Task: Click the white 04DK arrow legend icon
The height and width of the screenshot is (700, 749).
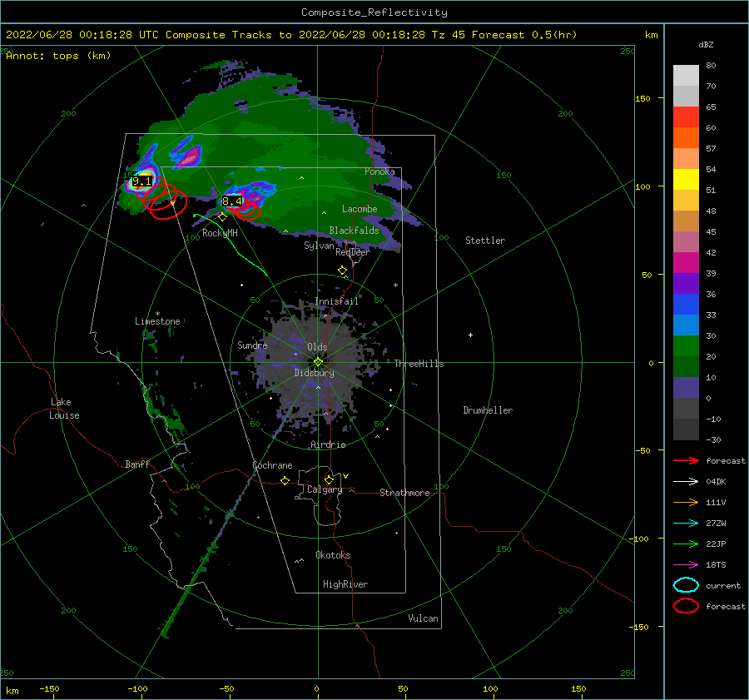Action: pyautogui.click(x=686, y=482)
